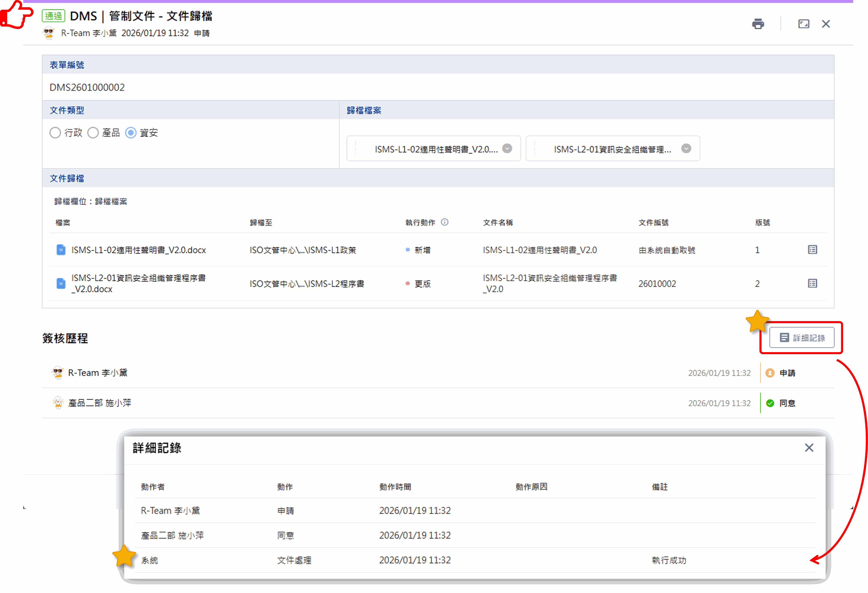Click the ISMS-L1-02適用性聲明書_V2.0.docx file name
The height and width of the screenshot is (593, 868).
(x=139, y=250)
